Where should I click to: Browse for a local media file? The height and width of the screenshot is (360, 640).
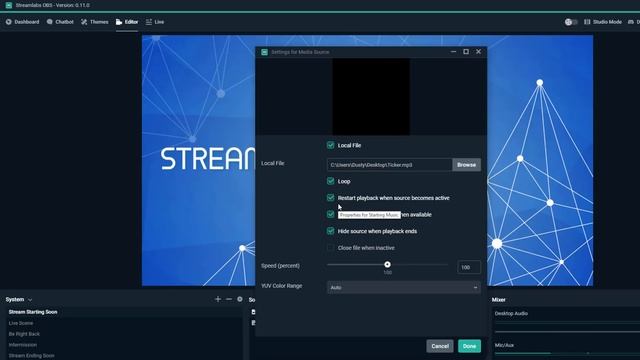coord(467,165)
